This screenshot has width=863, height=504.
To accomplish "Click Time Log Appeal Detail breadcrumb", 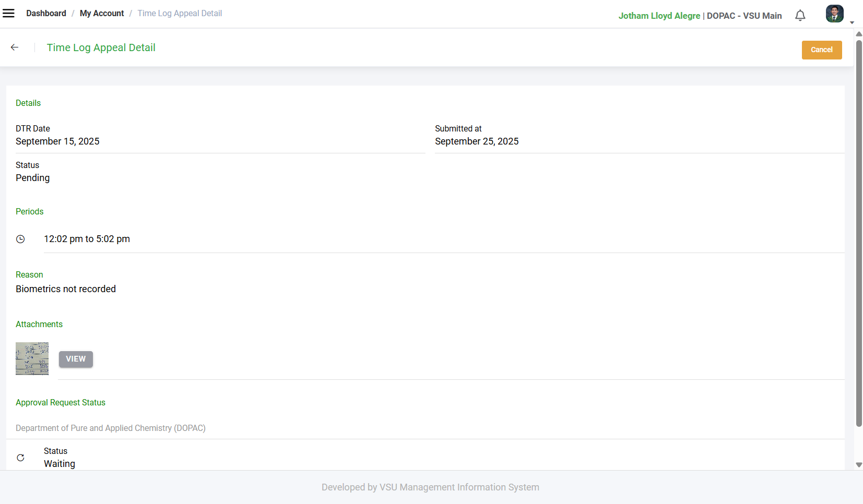I will point(180,14).
